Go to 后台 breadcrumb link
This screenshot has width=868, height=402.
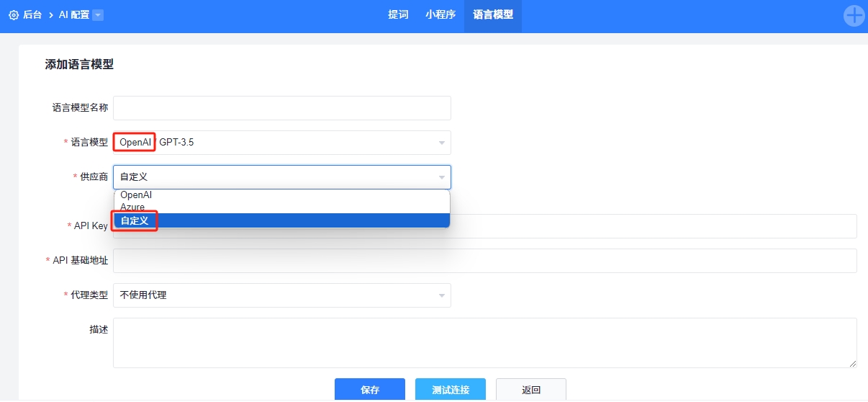coord(32,14)
